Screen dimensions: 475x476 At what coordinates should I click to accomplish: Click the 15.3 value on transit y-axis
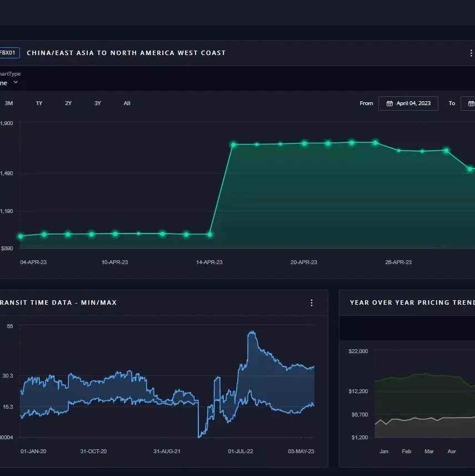(x=8, y=407)
